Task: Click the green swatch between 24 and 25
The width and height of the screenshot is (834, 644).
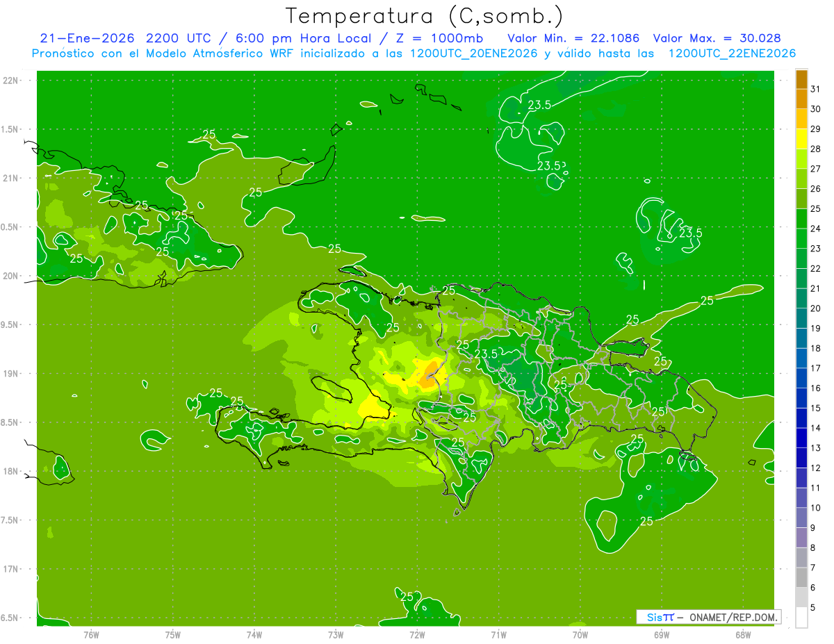Action: (x=801, y=219)
